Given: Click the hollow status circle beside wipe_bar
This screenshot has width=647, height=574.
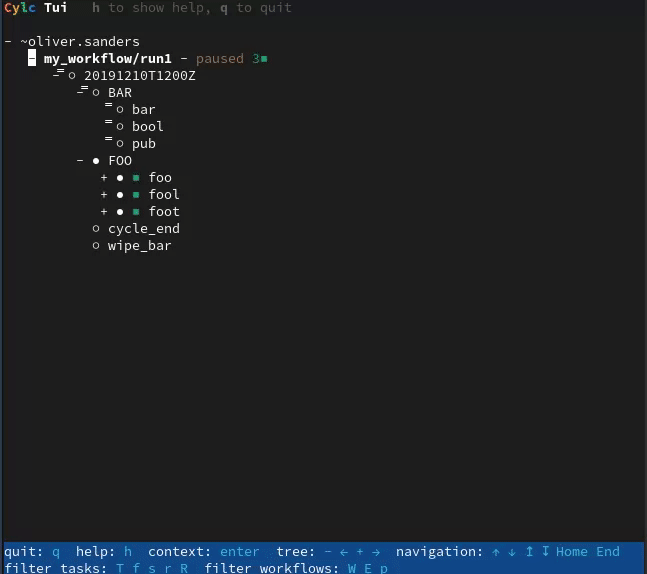Looking at the screenshot, I should click(96, 246).
